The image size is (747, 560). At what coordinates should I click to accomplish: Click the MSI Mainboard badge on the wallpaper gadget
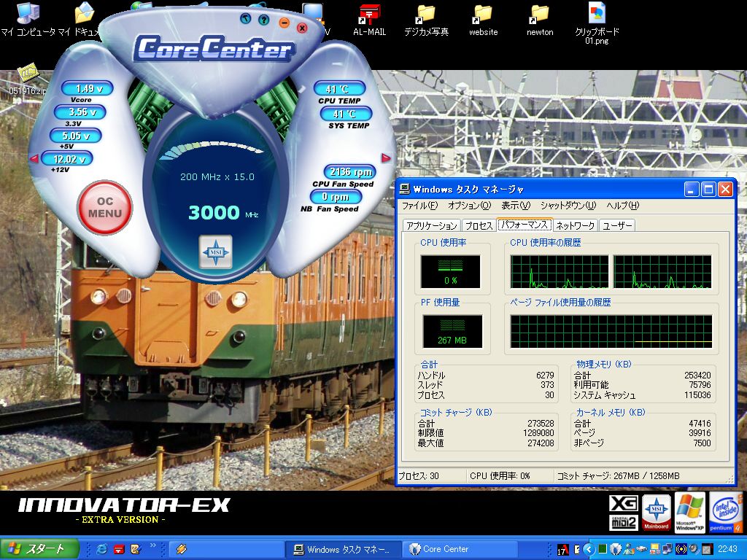657,513
